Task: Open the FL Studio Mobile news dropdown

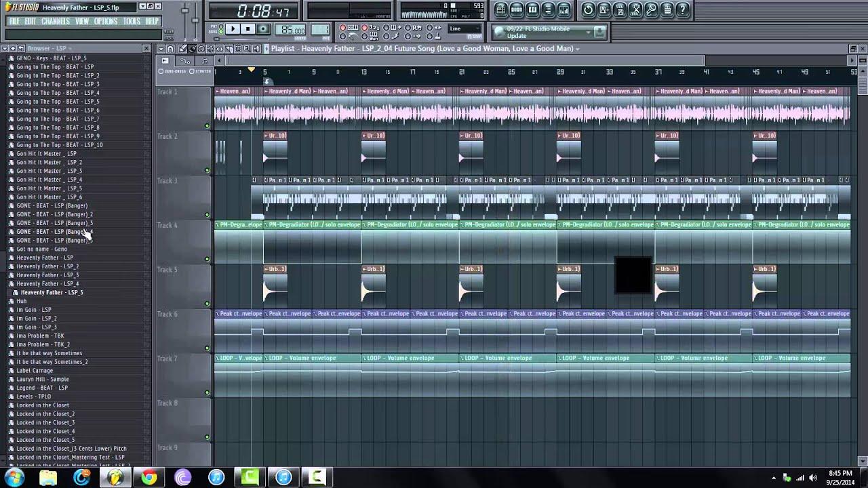Action: click(588, 32)
